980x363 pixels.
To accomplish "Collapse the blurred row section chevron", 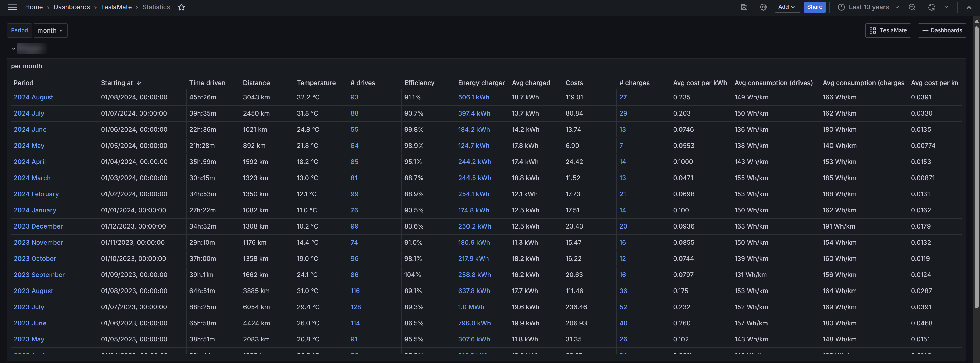I will click(13, 48).
